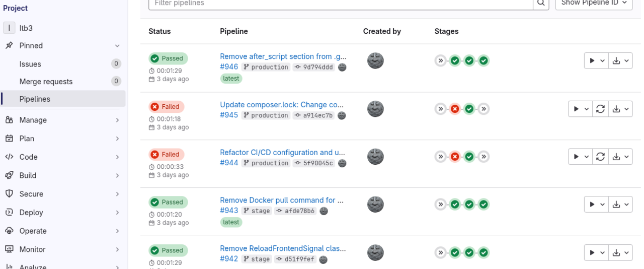Click failed red stage icon of pipeline #945
644x269 pixels.
click(455, 109)
